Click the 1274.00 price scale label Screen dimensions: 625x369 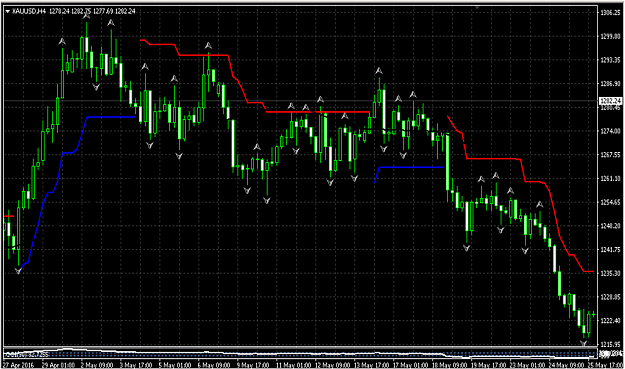(x=610, y=131)
